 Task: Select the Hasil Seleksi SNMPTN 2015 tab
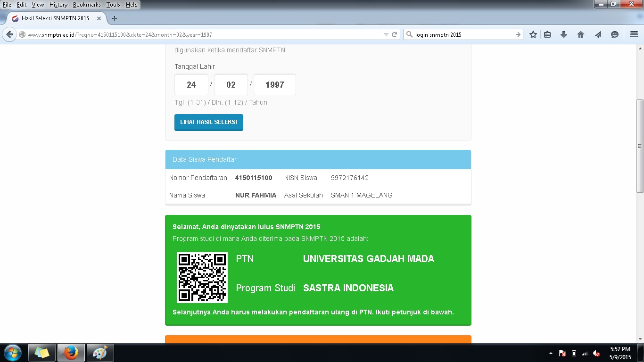56,18
